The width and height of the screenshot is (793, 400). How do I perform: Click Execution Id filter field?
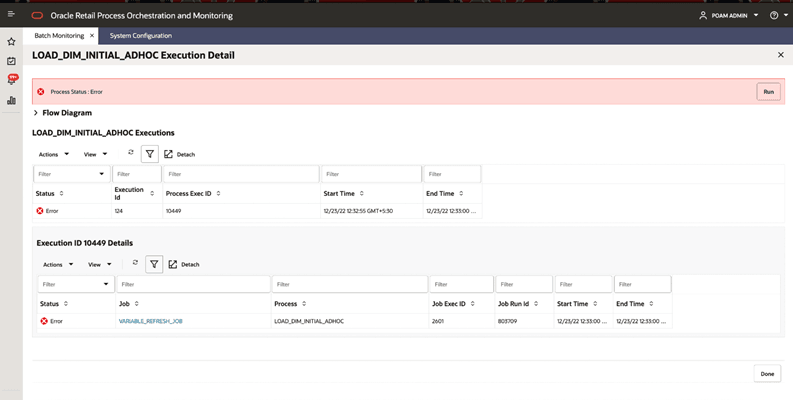(137, 174)
